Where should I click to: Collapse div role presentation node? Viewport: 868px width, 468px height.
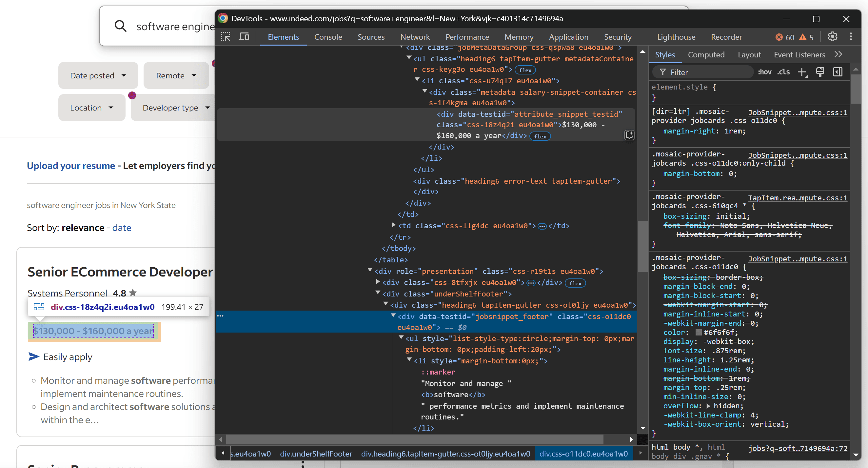370,270
